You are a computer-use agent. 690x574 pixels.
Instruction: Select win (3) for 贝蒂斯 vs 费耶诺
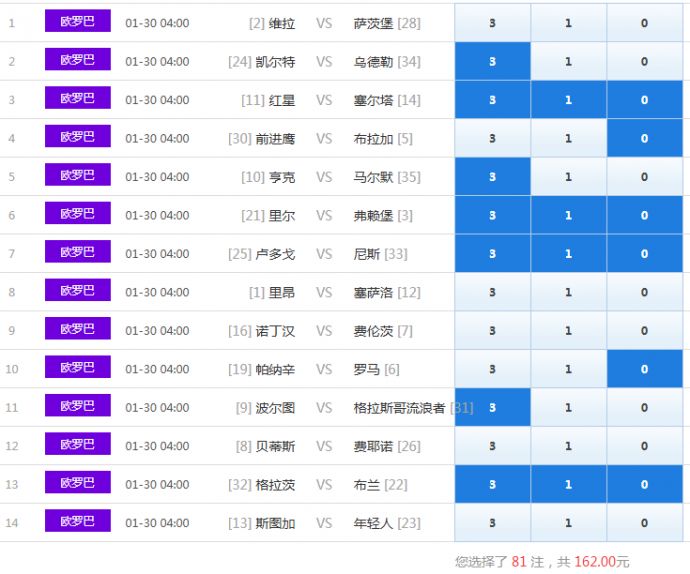coord(492,446)
